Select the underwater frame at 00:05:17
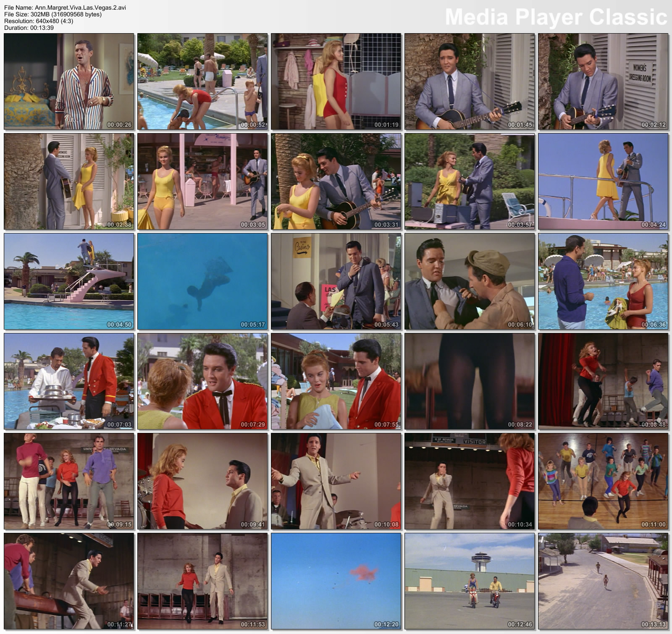 (202, 281)
